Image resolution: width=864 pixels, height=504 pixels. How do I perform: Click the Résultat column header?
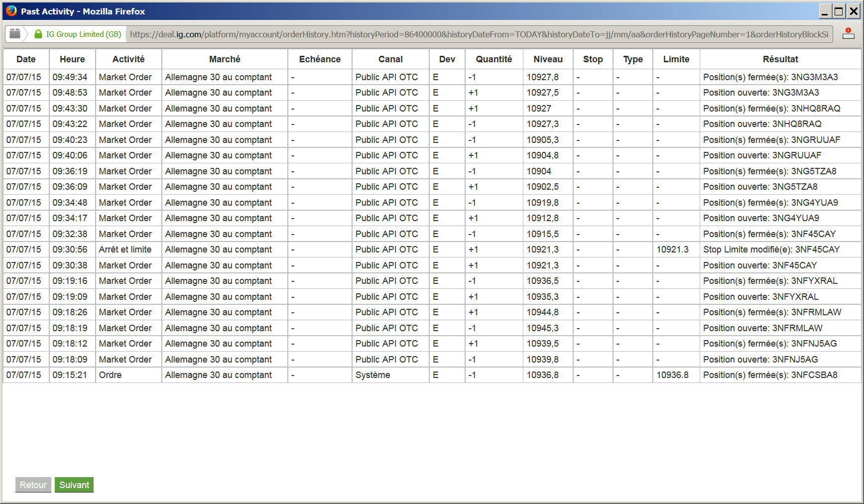(x=780, y=59)
